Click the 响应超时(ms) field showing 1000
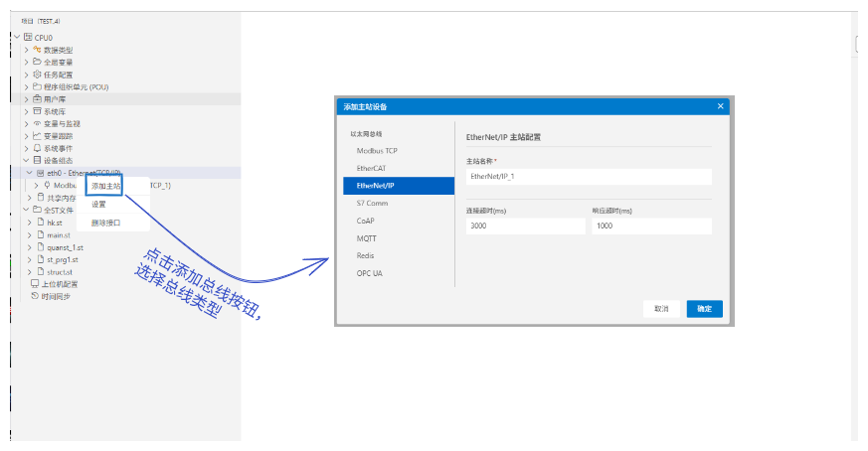 coord(651,225)
